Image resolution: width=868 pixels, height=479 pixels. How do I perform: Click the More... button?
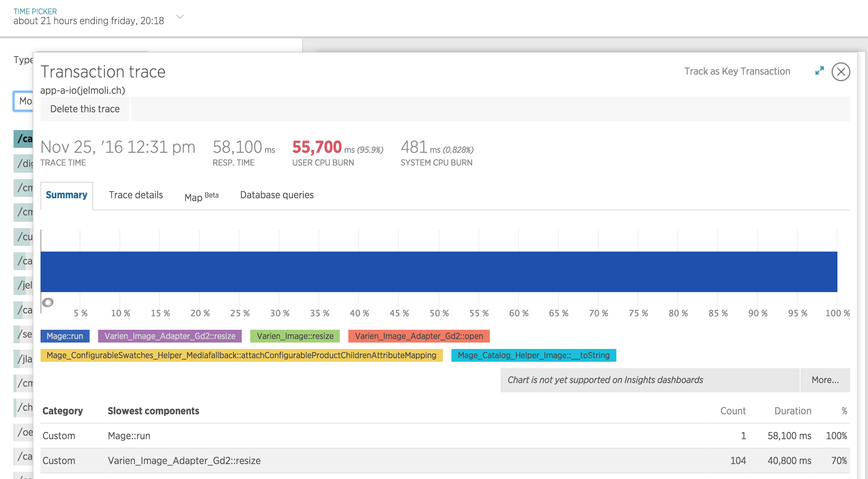[825, 380]
